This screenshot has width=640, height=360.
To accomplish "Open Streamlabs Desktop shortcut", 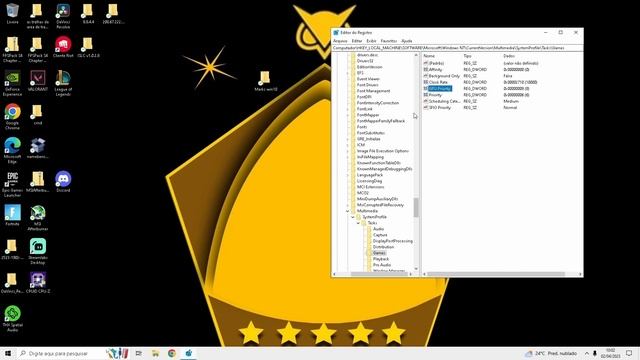I will tap(38, 252).
